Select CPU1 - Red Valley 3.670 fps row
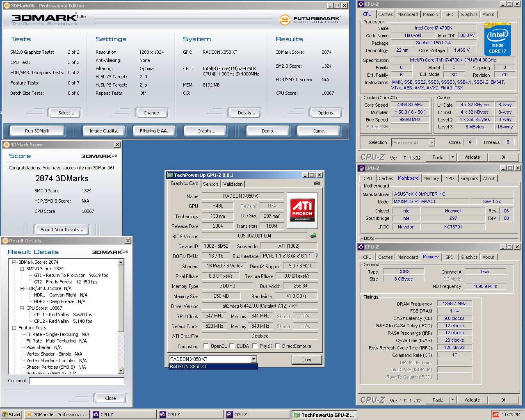525x420 pixels. (63, 315)
